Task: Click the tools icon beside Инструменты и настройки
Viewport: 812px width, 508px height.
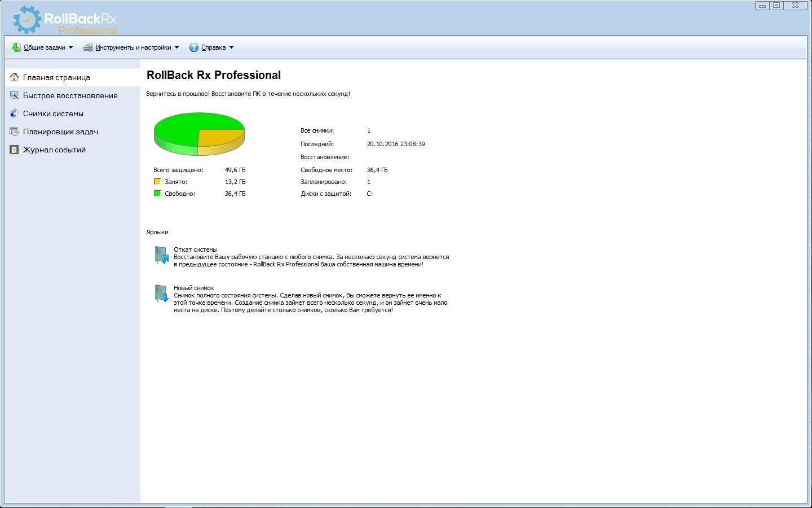Action: [x=88, y=47]
